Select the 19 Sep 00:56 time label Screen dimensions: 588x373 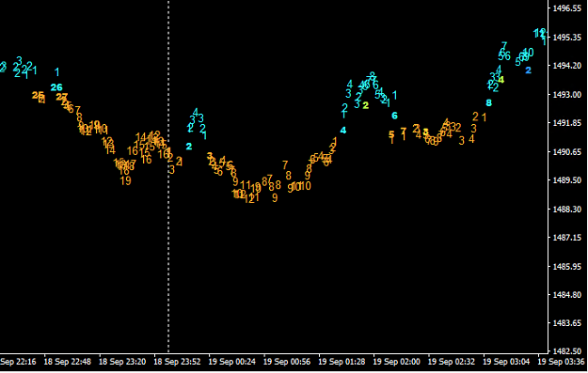click(287, 362)
